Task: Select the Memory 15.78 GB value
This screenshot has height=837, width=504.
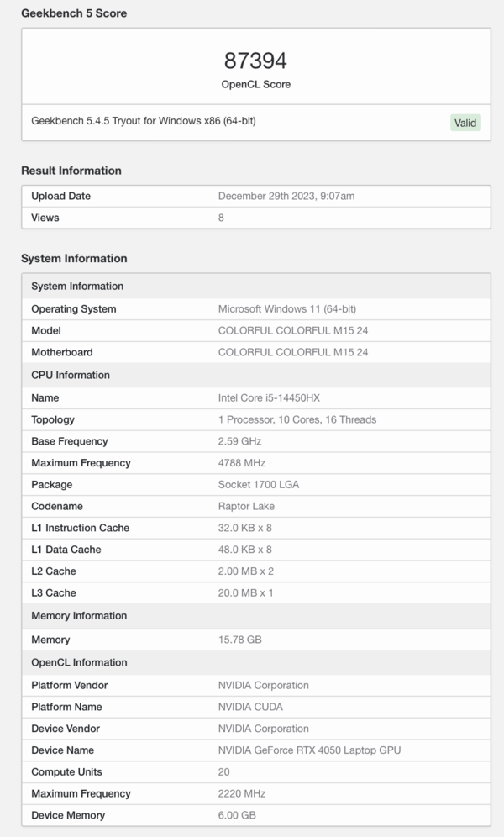Action: [240, 640]
